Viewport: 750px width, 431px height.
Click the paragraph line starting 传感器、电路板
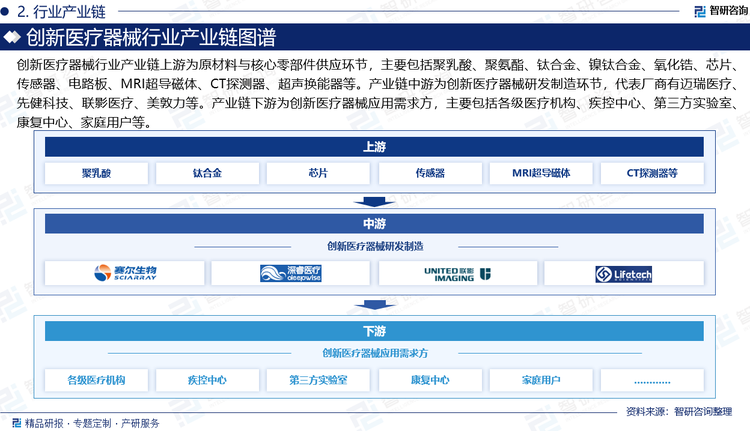[378, 84]
